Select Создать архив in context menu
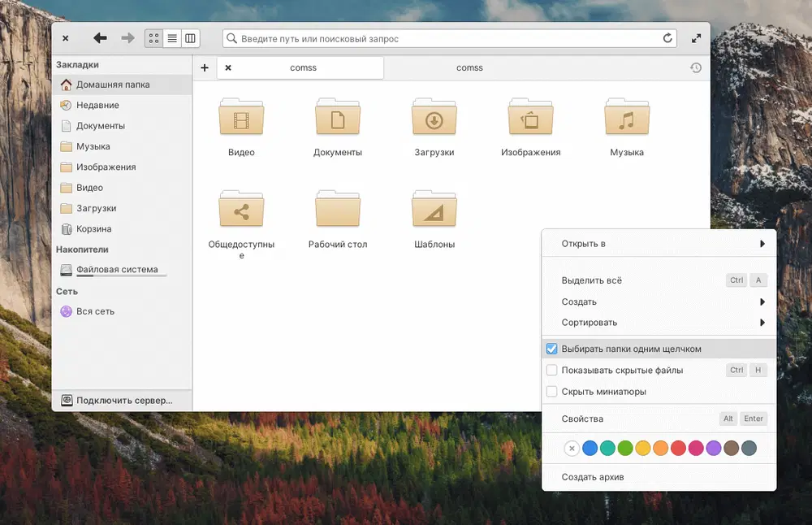812x525 pixels. pyautogui.click(x=593, y=477)
